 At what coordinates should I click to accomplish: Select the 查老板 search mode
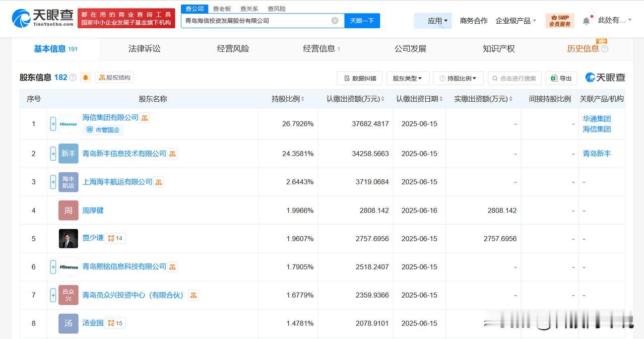pos(222,9)
